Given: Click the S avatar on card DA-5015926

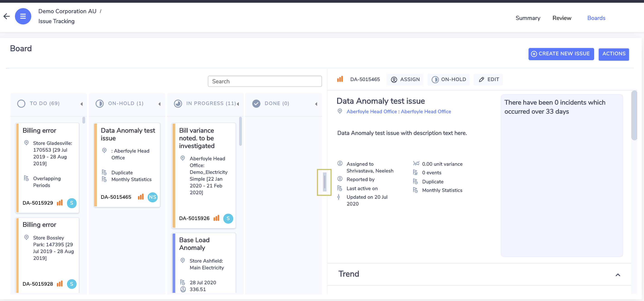Looking at the screenshot, I should (228, 218).
